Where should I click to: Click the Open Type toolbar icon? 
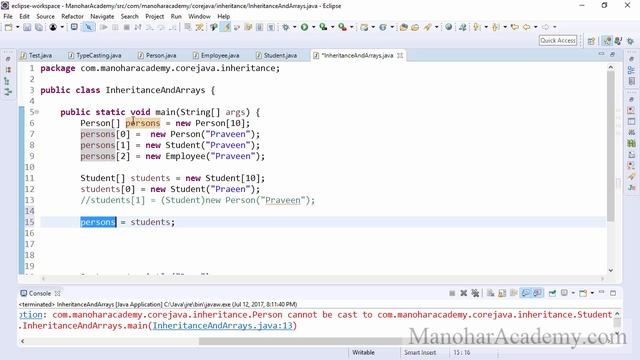[x=404, y=27]
